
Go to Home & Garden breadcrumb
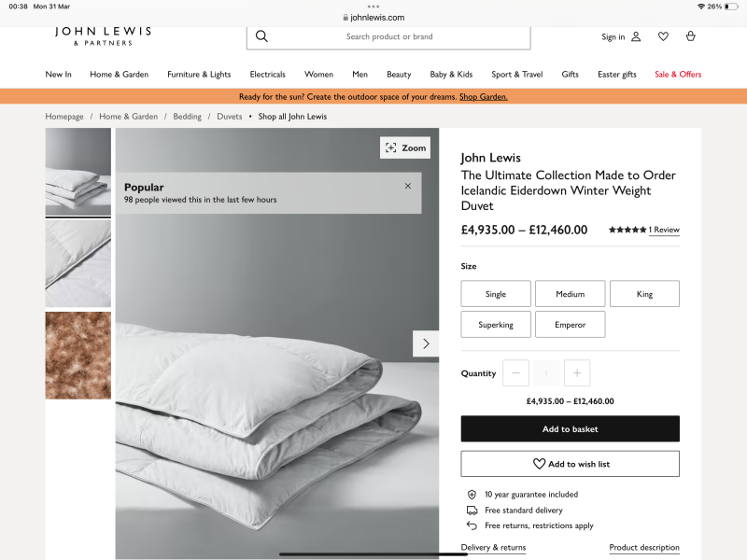pyautogui.click(x=128, y=116)
